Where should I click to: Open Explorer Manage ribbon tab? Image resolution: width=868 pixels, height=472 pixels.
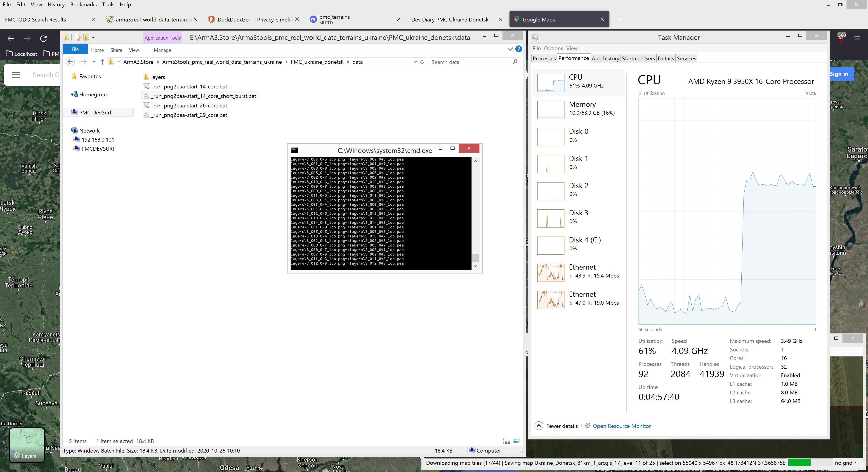pos(163,50)
